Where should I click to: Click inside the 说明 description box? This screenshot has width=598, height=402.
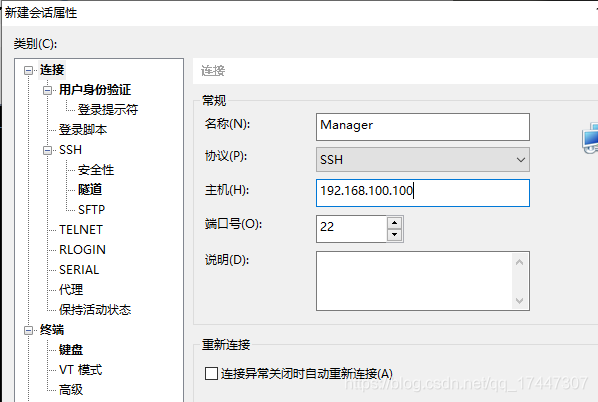click(x=414, y=281)
